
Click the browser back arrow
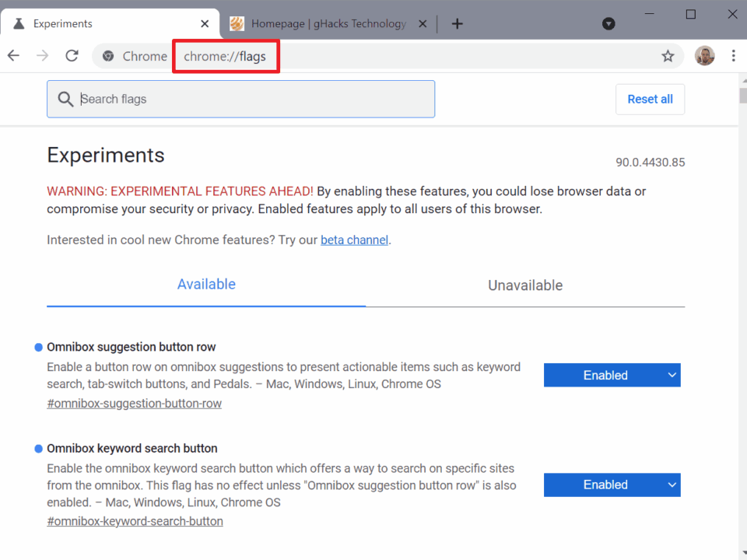pos(13,56)
